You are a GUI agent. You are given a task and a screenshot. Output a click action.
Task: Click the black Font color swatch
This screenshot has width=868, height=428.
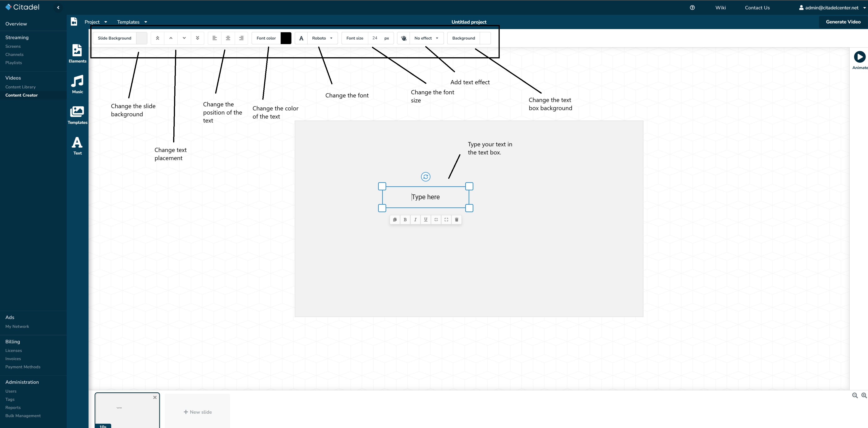[286, 38]
